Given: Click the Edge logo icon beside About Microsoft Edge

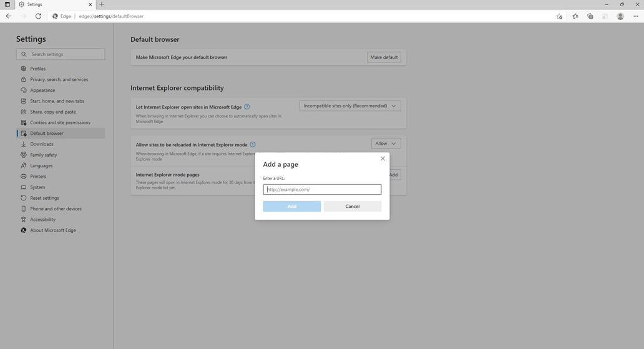Looking at the screenshot, I should [24, 230].
